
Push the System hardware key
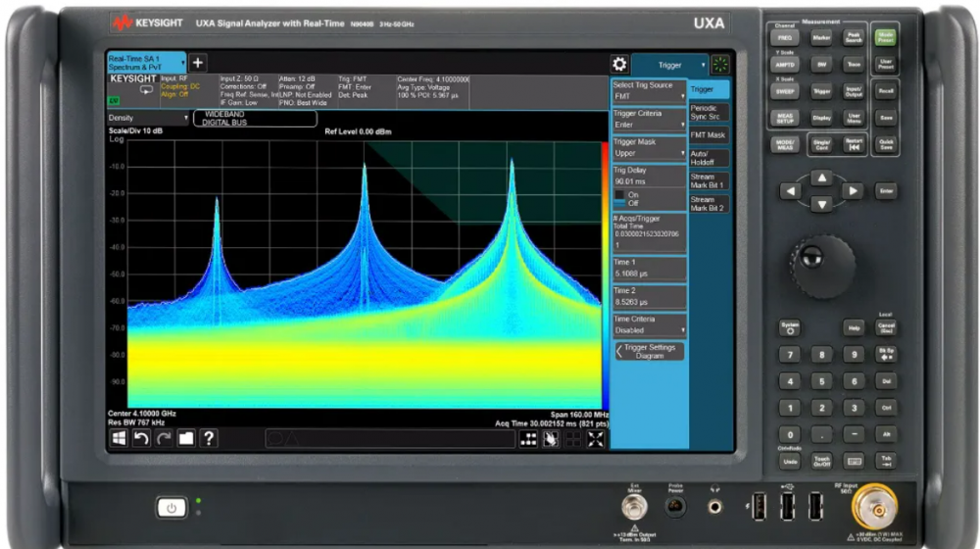pos(790,327)
